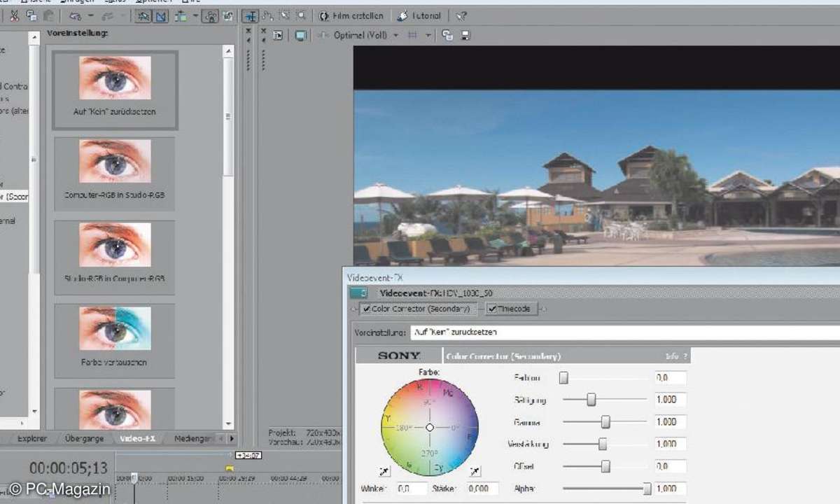Toggle the Ignore Event Grouping button
Image resolution: width=840 pixels, height=504 pixels.
[227, 15]
